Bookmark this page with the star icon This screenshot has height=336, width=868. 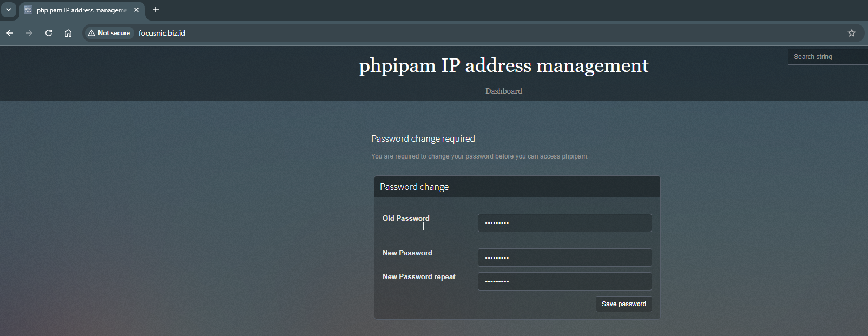[x=852, y=33]
